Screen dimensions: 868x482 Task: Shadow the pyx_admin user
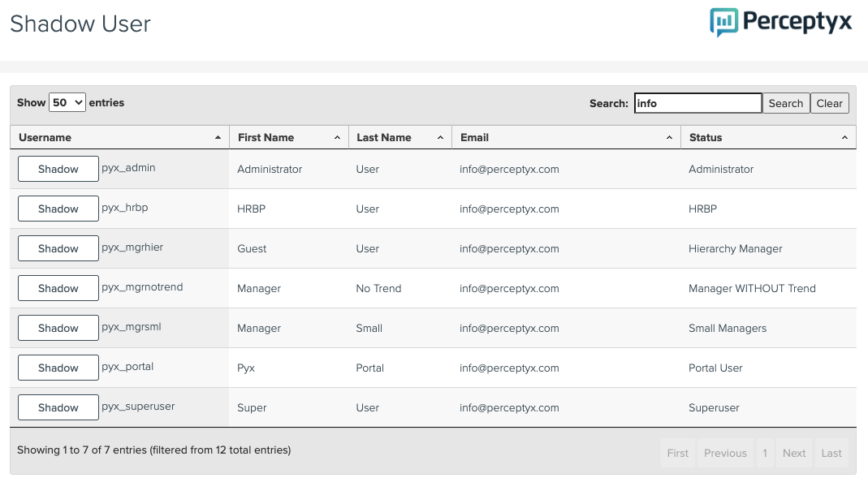tap(58, 169)
